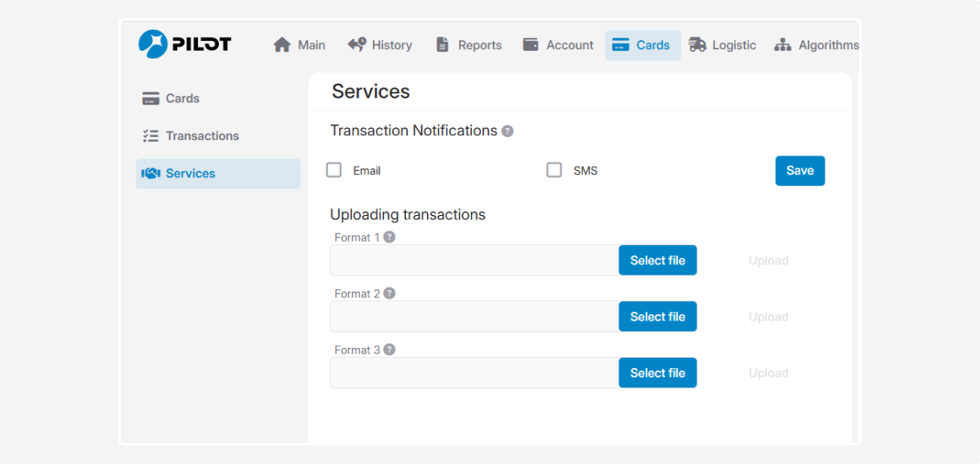Click Select file for Format 3

(657, 373)
